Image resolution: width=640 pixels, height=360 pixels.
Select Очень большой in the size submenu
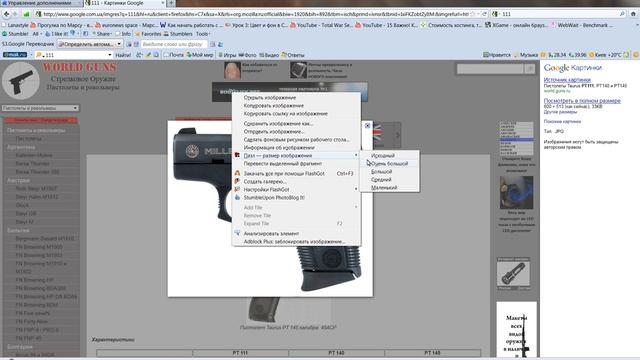[390, 163]
